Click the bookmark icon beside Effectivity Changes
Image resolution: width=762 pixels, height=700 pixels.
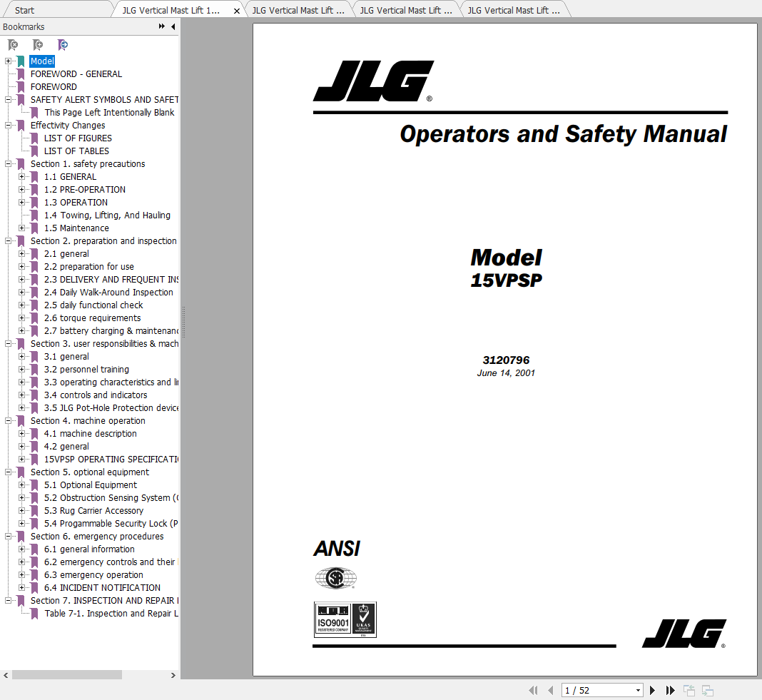tap(21, 126)
